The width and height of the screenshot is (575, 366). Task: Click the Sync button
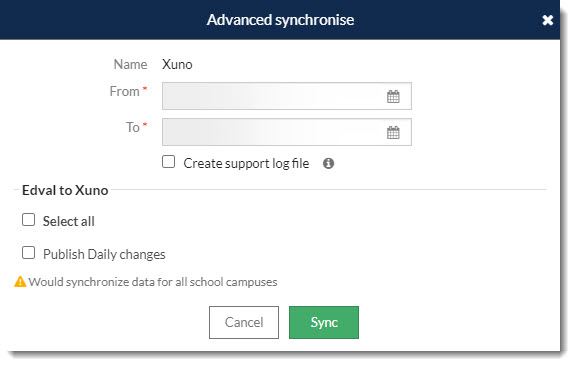324,322
